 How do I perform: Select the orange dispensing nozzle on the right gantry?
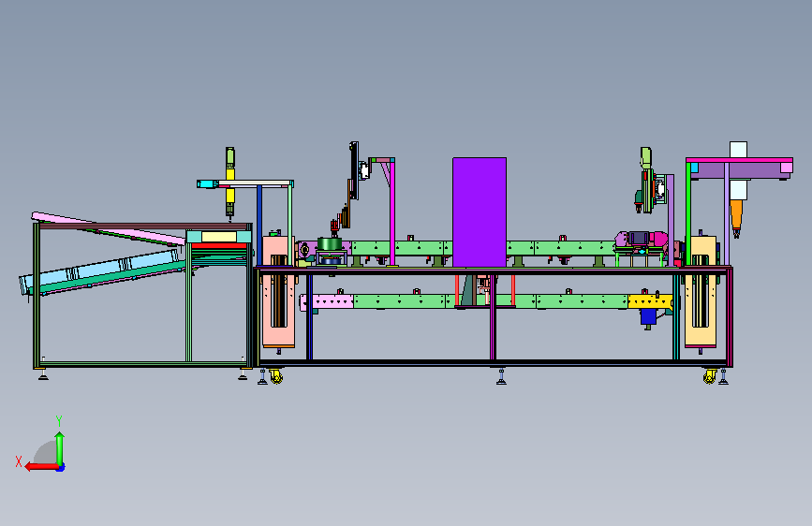coord(736,216)
